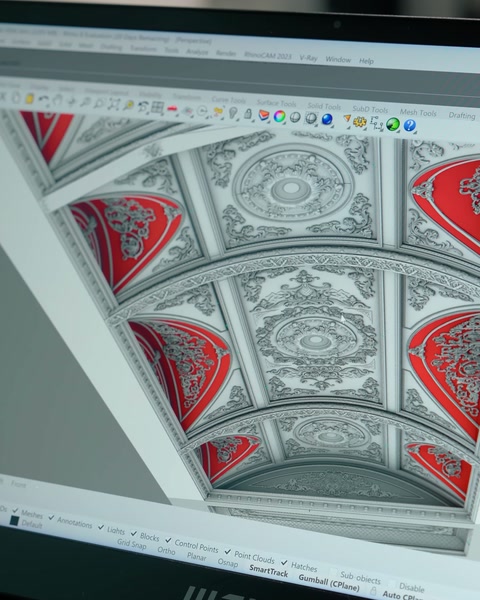Click the Default layer color swatch
The height and width of the screenshot is (600, 480).
14,521
